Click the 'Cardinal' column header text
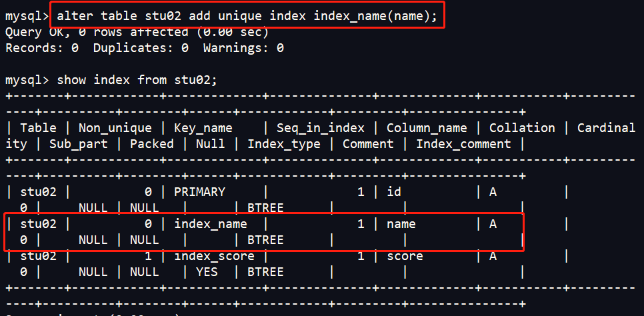Viewport: 644px width, 316px height. 606,128
